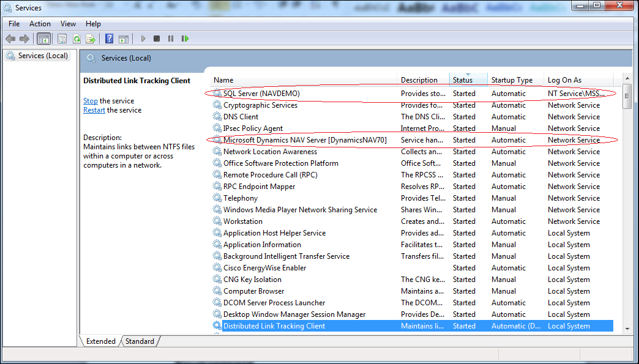Click the Pause Service icon
This screenshot has height=364, width=639.
point(171,39)
